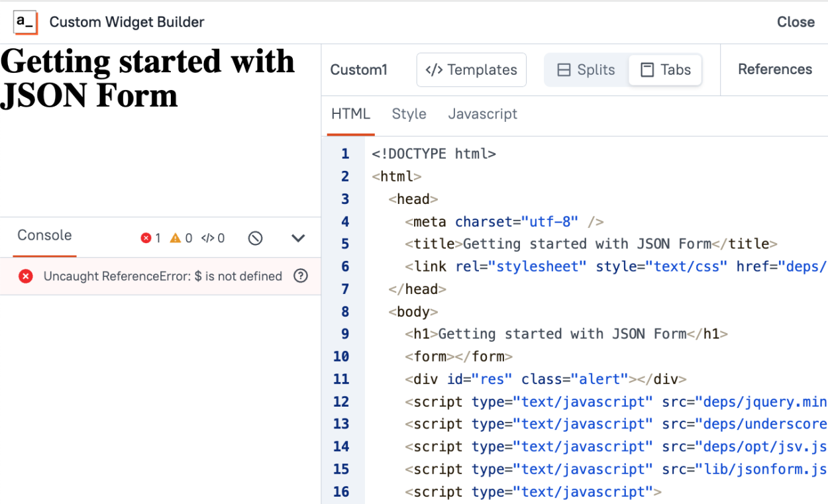Screen dimensions: 828x504
Task: Click the Custom1 widget name
Action: [358, 70]
